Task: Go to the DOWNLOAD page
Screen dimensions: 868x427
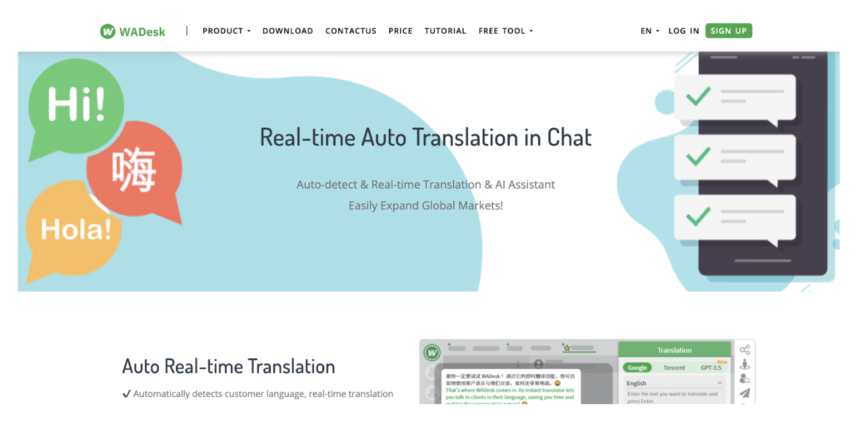Action: [x=287, y=31]
